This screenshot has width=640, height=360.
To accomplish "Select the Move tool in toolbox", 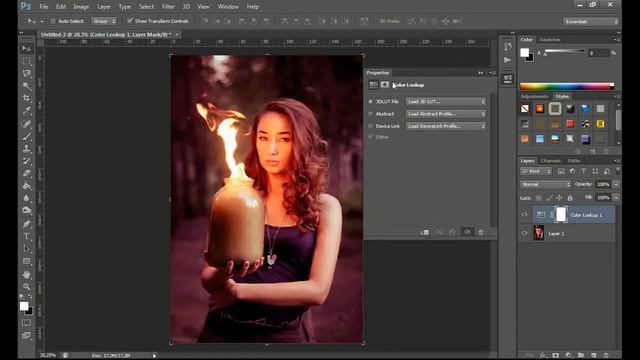I will [27, 49].
